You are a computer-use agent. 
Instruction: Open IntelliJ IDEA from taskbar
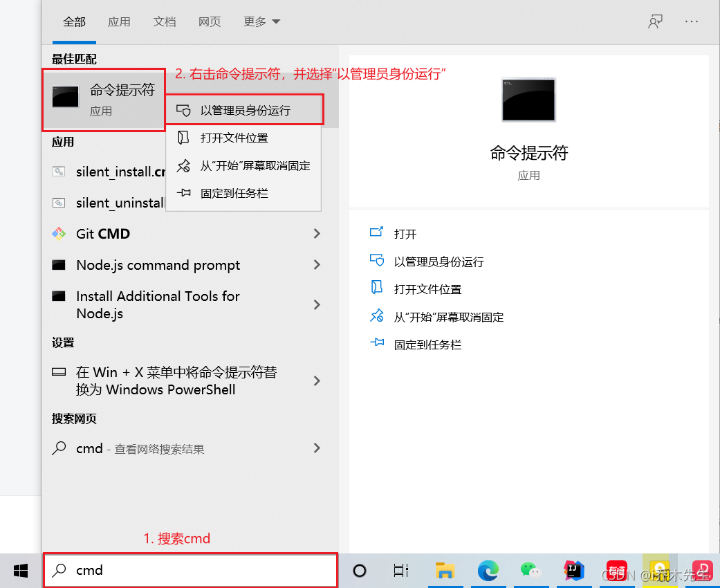point(574,571)
